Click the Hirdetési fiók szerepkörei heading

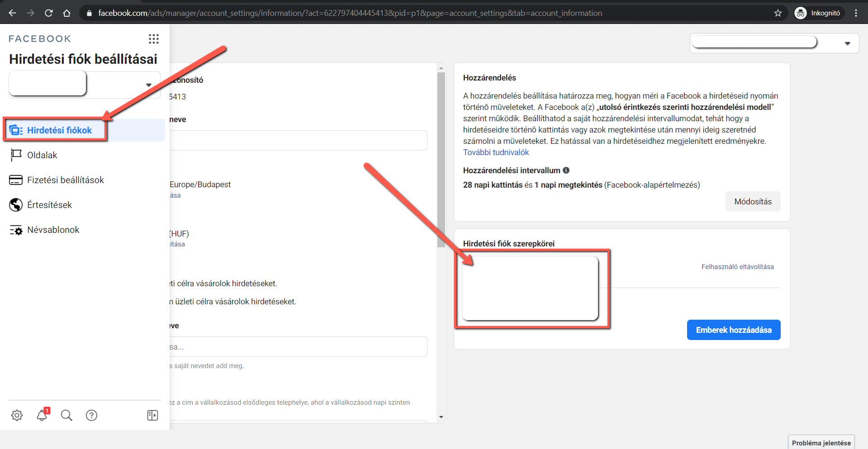click(509, 244)
